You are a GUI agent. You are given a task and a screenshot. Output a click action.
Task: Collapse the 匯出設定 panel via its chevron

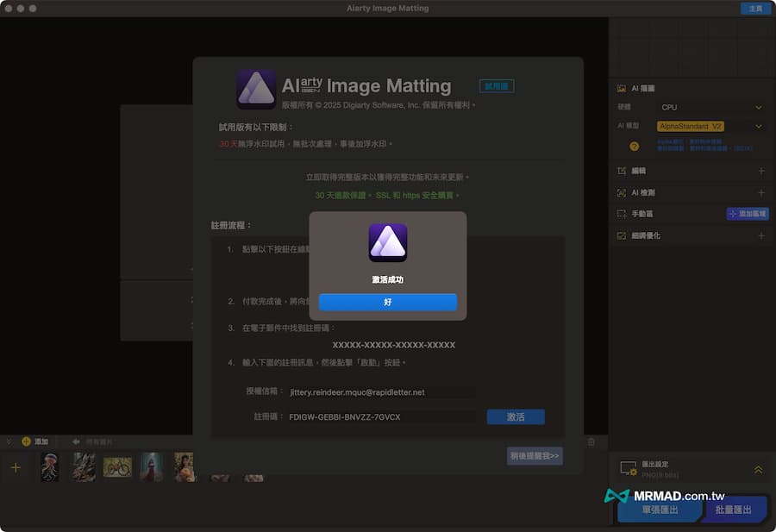pos(759,470)
